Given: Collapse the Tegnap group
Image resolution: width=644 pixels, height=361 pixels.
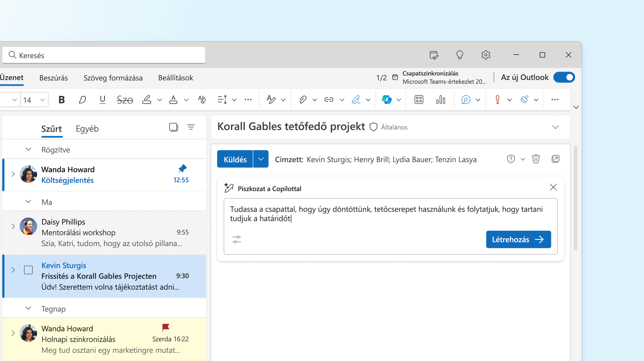Looking at the screenshot, I should (x=28, y=308).
